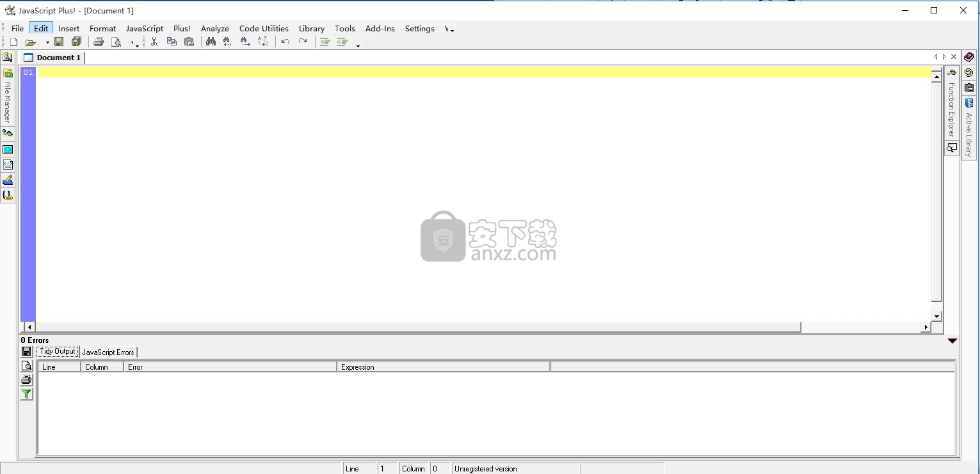The height and width of the screenshot is (474, 980).
Task: Switch to the Tidy Output tab
Action: (58, 351)
